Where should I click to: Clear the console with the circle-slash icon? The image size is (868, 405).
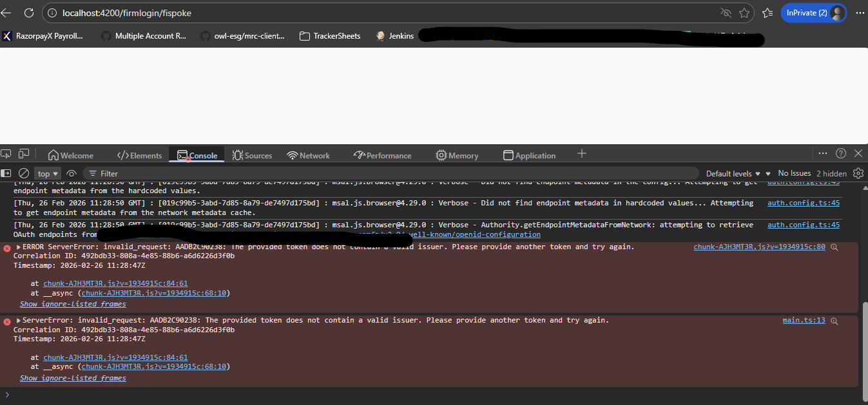(23, 173)
